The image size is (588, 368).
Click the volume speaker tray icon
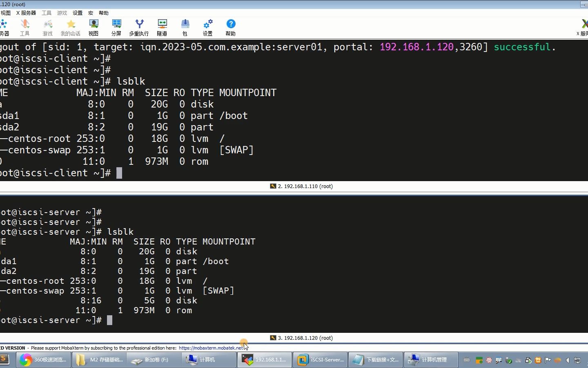coord(568,360)
